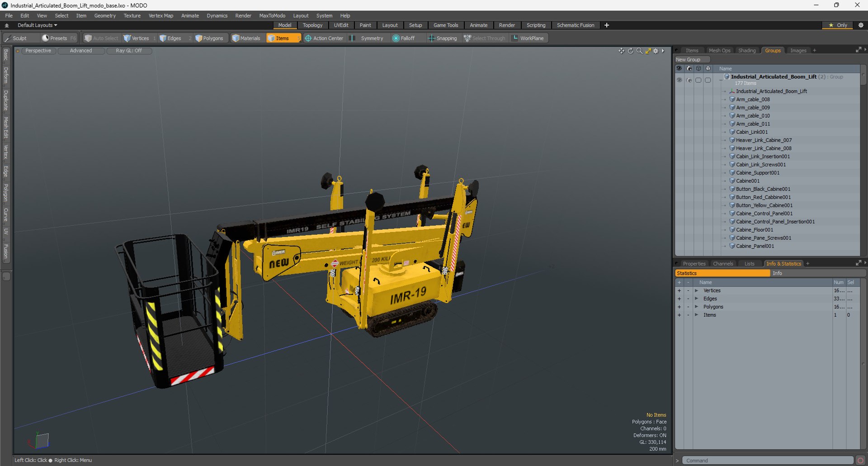Viewport: 868px width, 466px height.
Task: Select the Sculpt tool
Action: coord(16,38)
